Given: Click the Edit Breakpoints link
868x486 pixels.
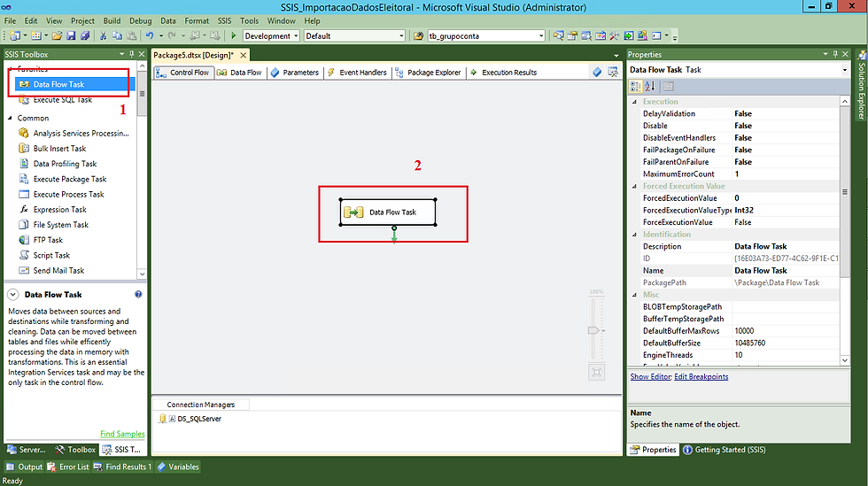Looking at the screenshot, I should (x=701, y=376).
